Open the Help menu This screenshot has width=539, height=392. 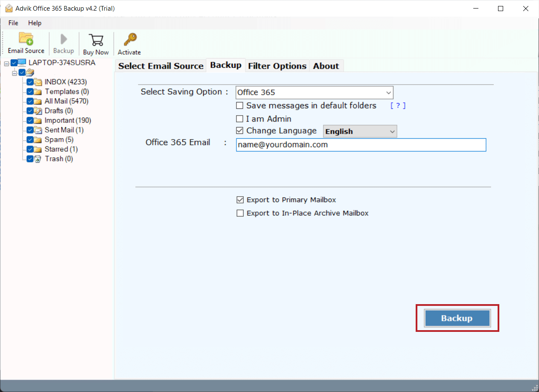pyautogui.click(x=35, y=23)
